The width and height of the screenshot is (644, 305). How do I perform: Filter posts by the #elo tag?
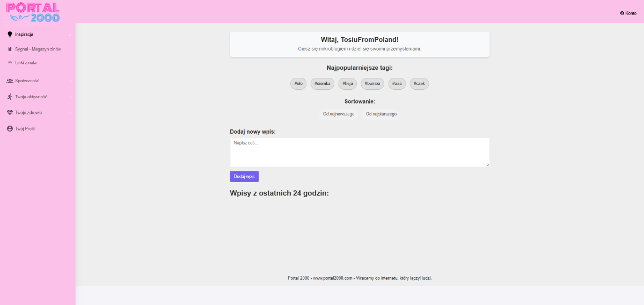[x=298, y=84]
